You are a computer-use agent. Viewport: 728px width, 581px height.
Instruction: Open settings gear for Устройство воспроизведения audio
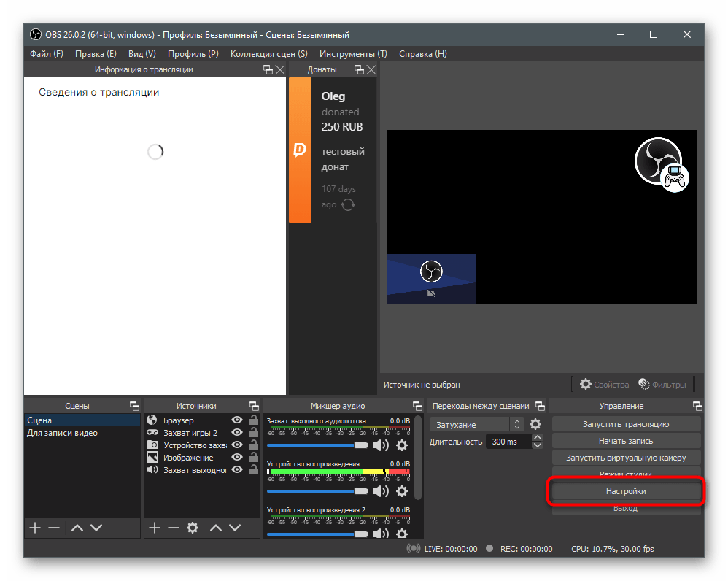402,491
